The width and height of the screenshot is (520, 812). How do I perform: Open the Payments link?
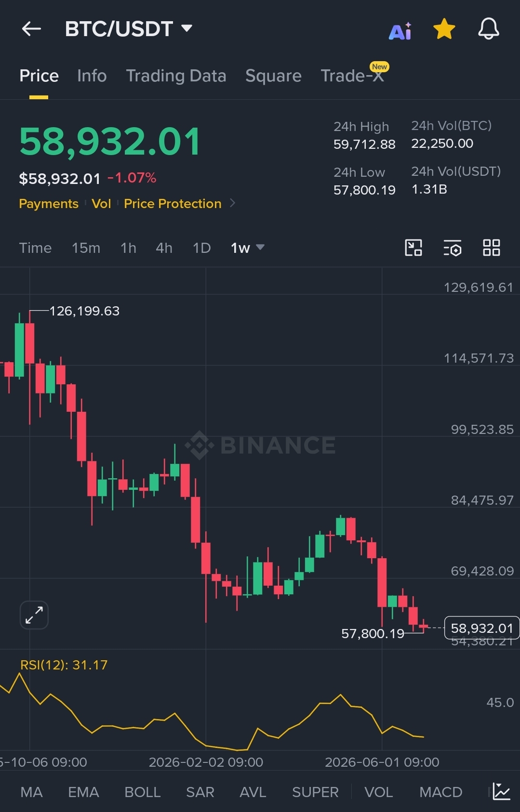(x=49, y=204)
